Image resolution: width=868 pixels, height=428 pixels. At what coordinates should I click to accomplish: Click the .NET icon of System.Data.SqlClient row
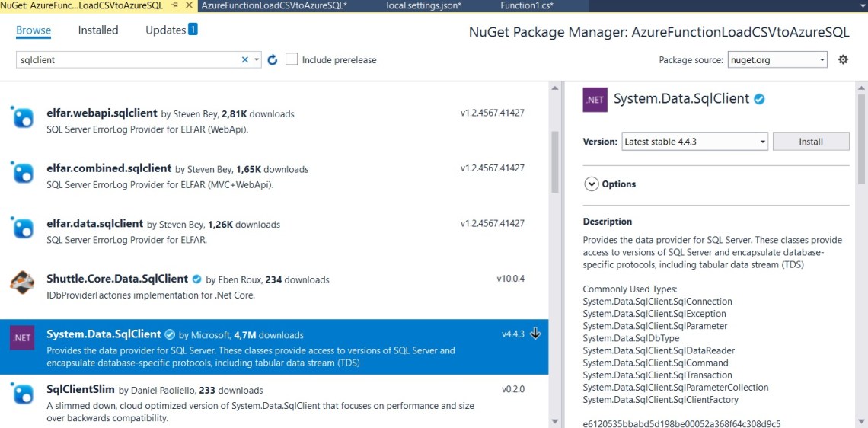[23, 337]
